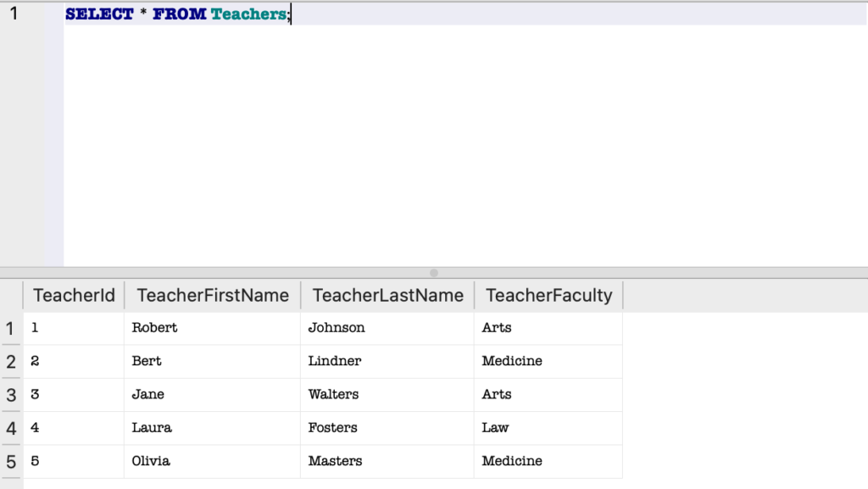Image resolution: width=868 pixels, height=489 pixels.
Task: Click the TeacherFaculty column header
Action: pyautogui.click(x=548, y=295)
